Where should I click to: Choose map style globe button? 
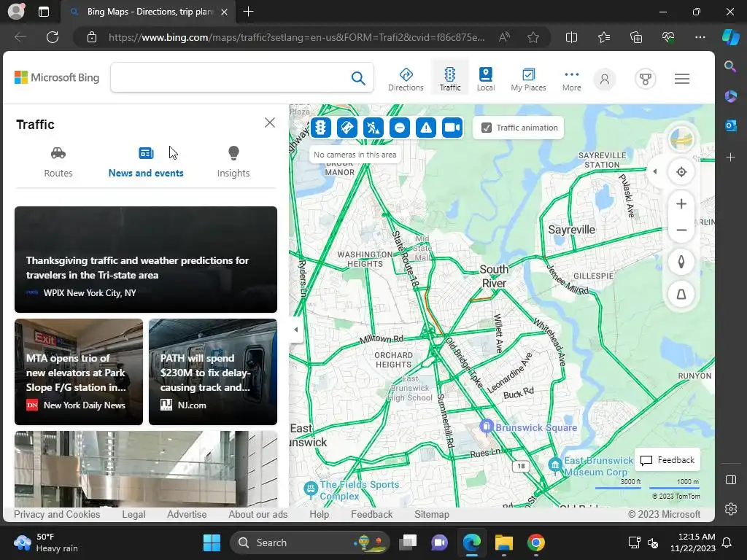[x=681, y=139]
